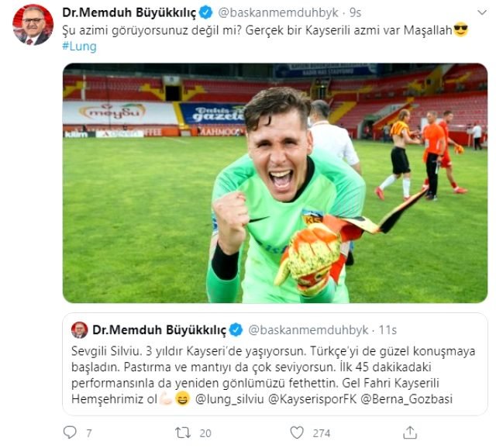Image resolution: width=496 pixels, height=448 pixels.
Task: Open the quoted tweet text body
Action: click(x=274, y=375)
